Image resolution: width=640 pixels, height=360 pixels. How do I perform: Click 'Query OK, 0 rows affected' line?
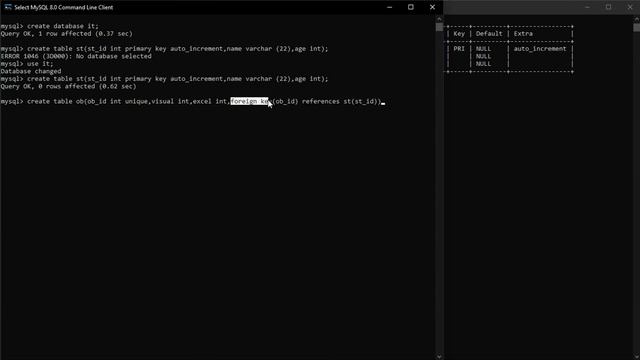point(68,87)
